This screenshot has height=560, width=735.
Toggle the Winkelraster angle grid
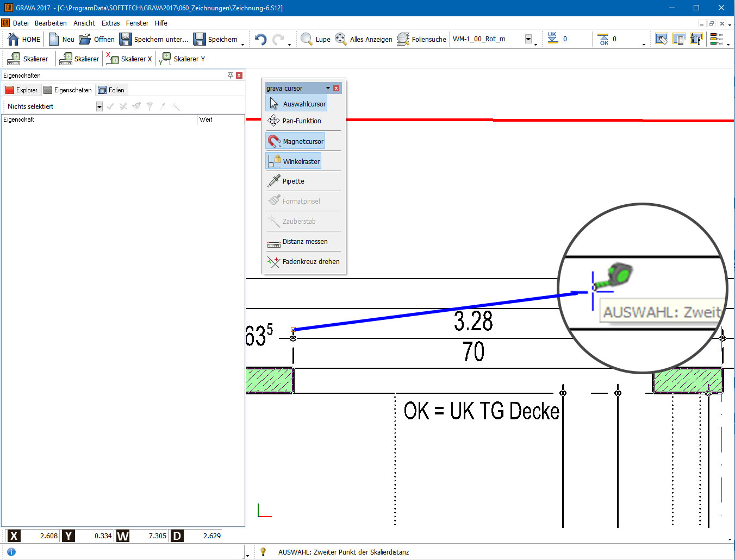click(x=294, y=161)
